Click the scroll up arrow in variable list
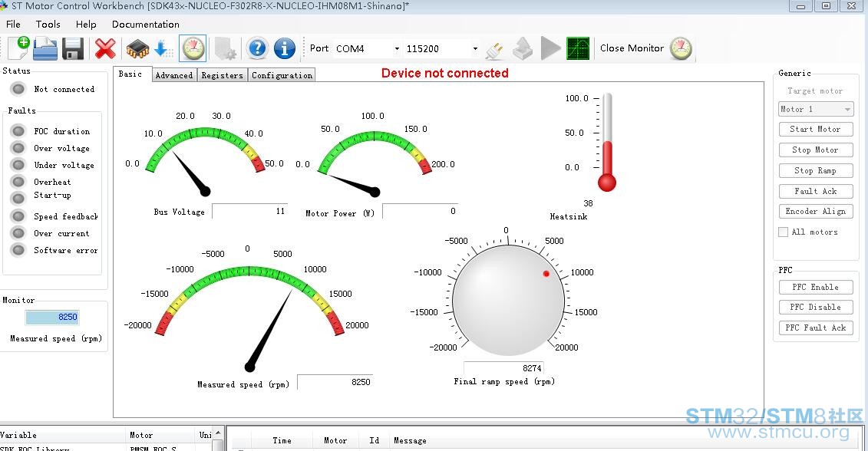Screen dimensions: 868x451 coord(219,433)
